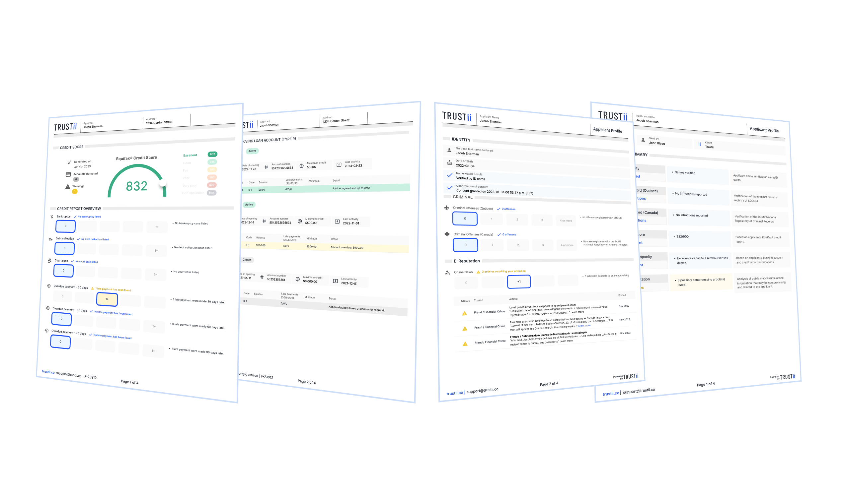The width and height of the screenshot is (843, 504).
Task: Select the 0 box in the Bankruptcy row
Action: pyautogui.click(x=65, y=226)
